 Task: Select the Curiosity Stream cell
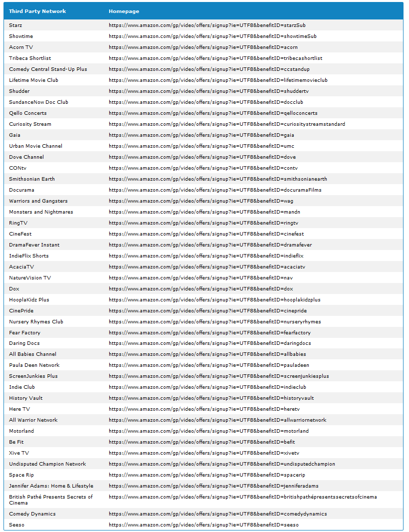[30, 124]
